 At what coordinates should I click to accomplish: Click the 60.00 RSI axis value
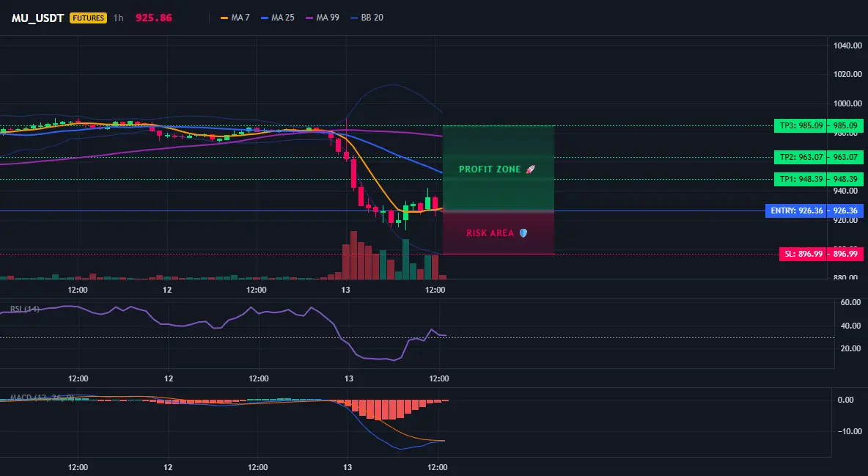851,303
